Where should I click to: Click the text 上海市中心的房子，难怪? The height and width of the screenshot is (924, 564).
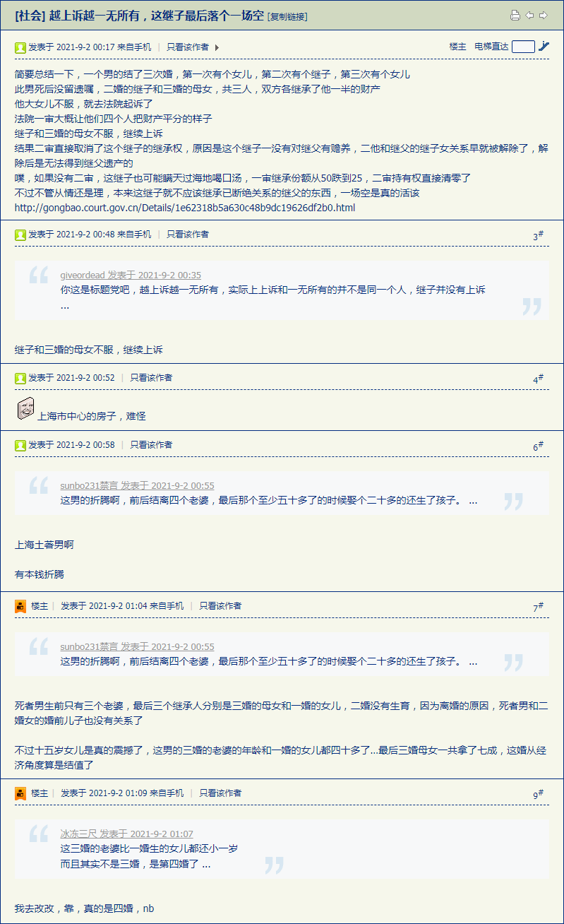(92, 416)
